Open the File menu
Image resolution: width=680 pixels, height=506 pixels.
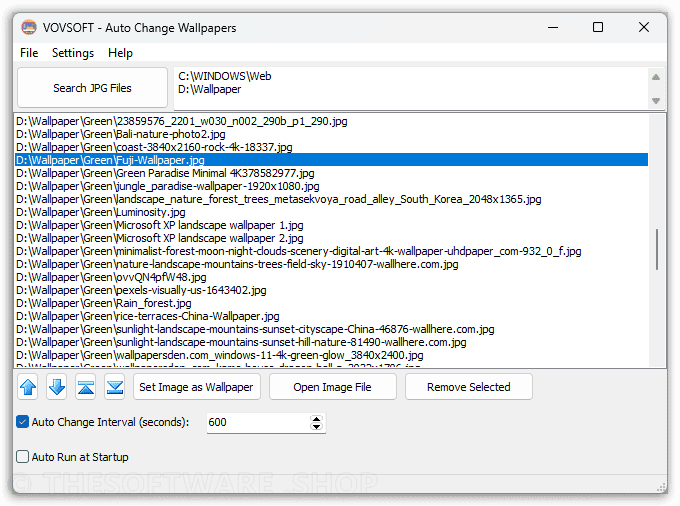coord(29,53)
